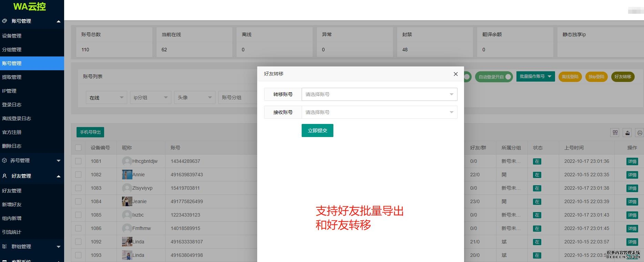Open 引流统计 in the sidebar

point(32,232)
